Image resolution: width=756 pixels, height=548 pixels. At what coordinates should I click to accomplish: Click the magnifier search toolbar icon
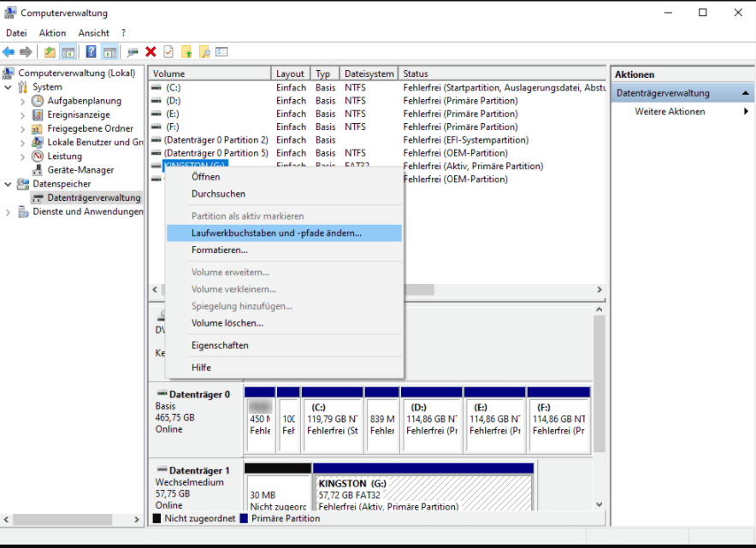click(204, 51)
